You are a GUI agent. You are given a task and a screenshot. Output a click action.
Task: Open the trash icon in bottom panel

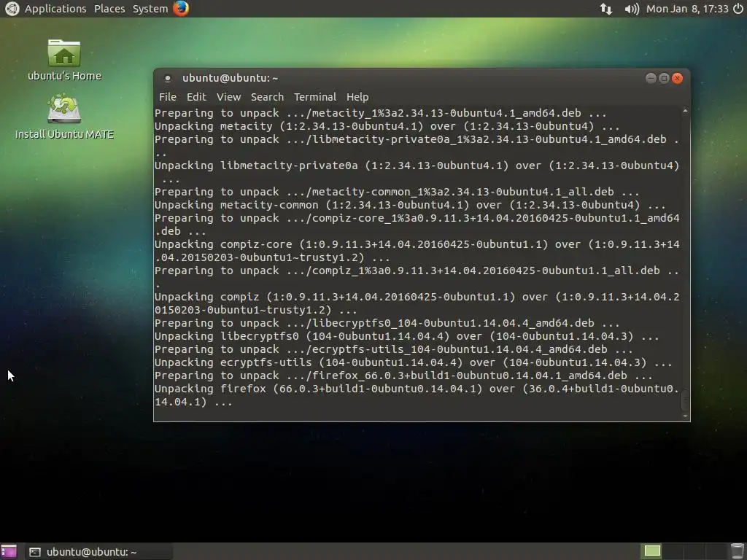(738, 551)
